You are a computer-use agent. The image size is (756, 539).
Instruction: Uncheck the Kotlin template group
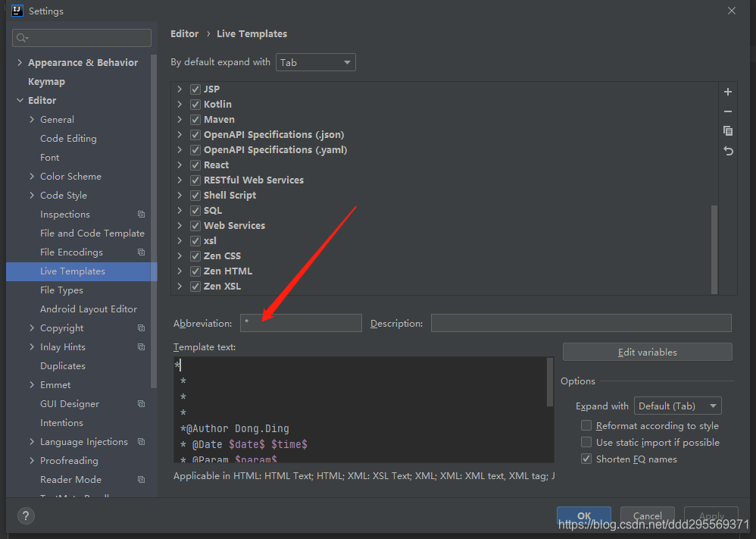[195, 104]
